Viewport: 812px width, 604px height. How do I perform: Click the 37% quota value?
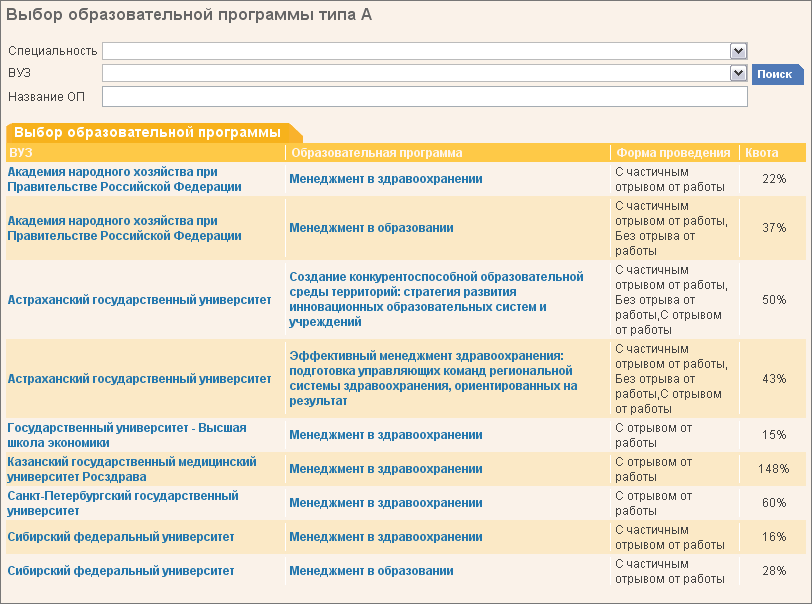pos(774,228)
